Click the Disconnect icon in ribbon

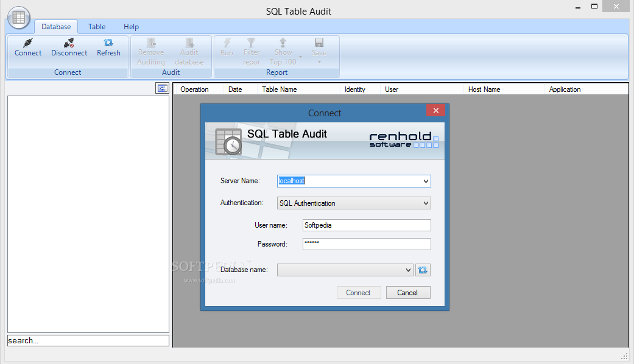point(69,43)
